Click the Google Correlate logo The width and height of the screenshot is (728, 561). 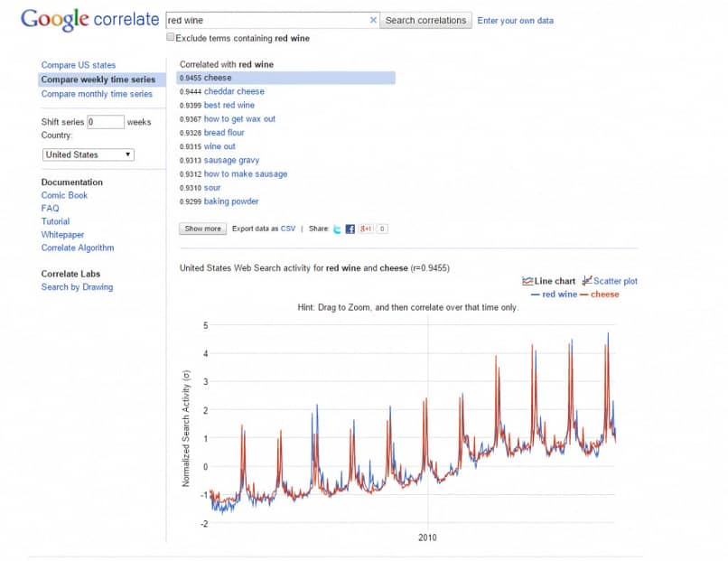pyautogui.click(x=89, y=20)
